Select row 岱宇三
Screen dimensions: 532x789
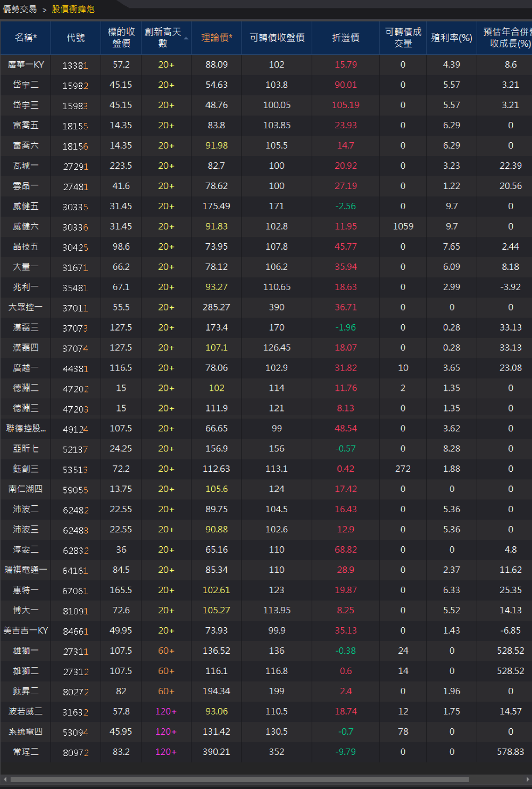[x=266, y=105]
